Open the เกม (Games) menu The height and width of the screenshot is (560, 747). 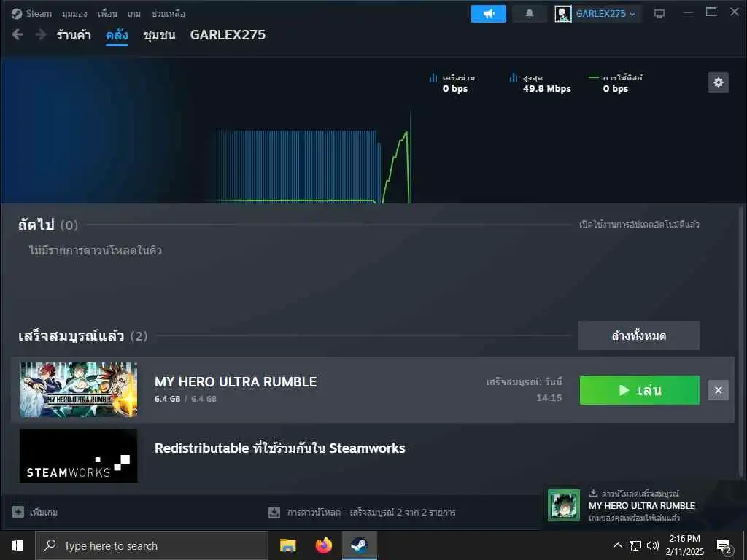134,14
